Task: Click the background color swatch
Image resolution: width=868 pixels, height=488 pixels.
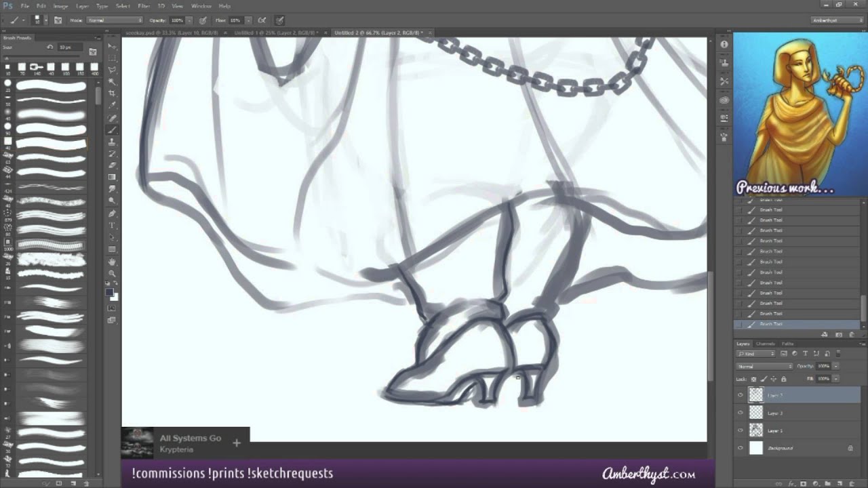Action: [x=115, y=298]
